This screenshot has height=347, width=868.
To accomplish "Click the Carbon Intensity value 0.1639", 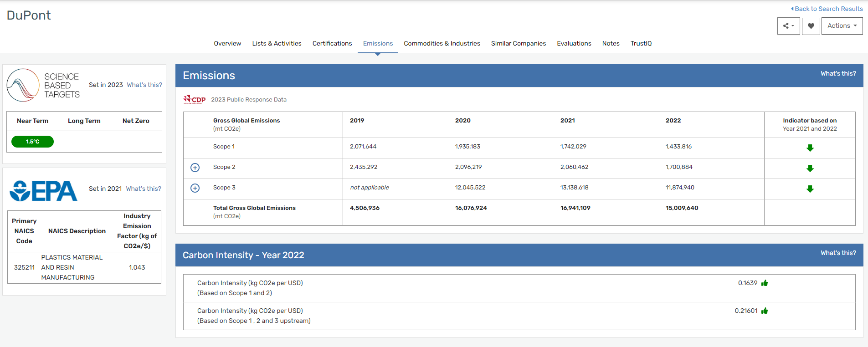I will tap(748, 283).
